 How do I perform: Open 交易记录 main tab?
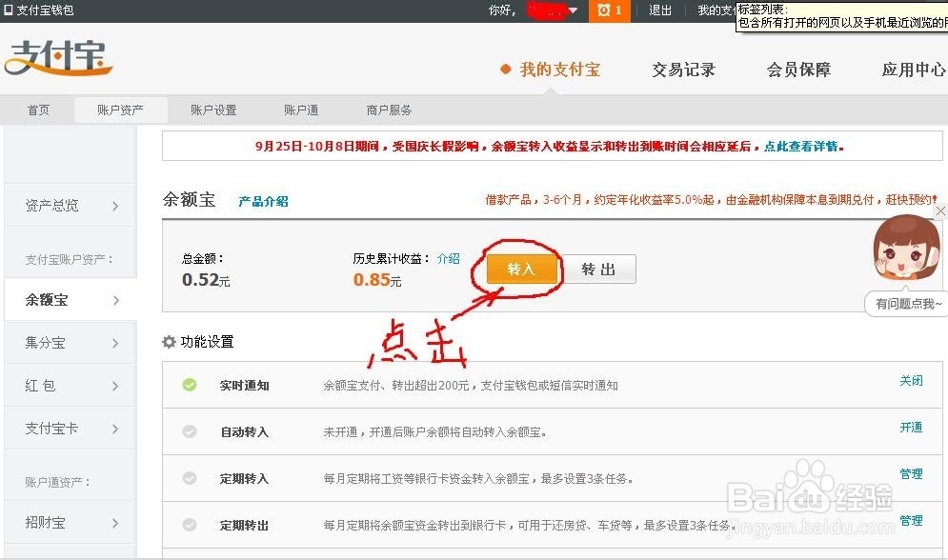pyautogui.click(x=683, y=70)
